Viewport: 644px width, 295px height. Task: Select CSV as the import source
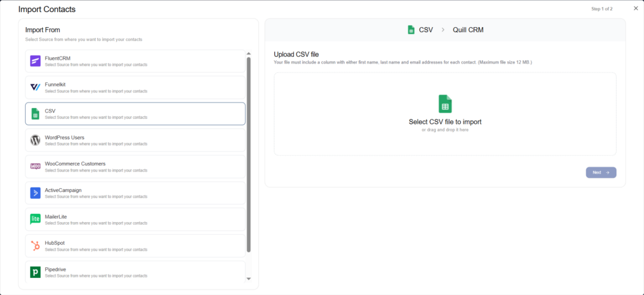click(135, 114)
